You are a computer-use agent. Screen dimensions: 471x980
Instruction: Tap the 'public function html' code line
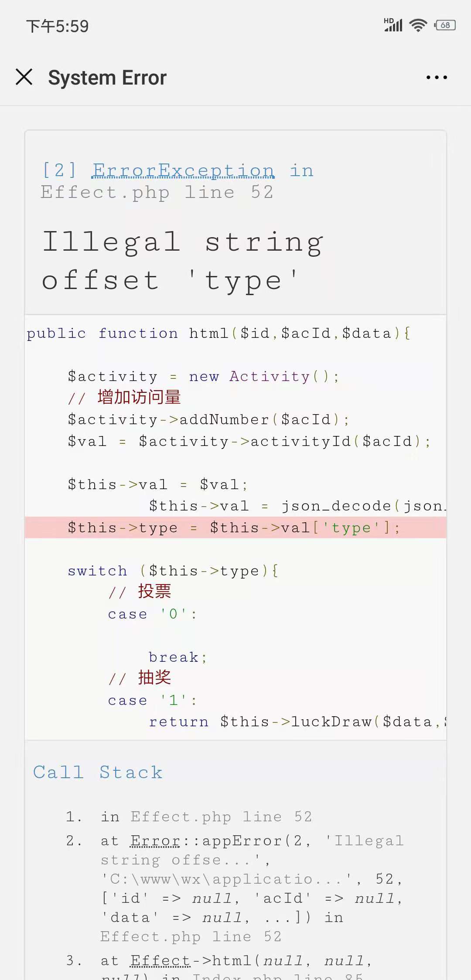[218, 333]
